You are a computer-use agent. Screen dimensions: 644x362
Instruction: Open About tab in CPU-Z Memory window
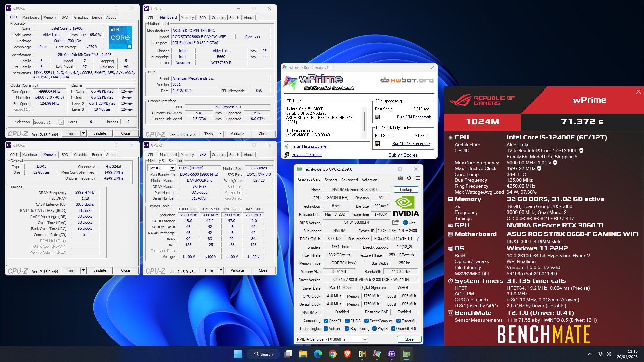[111, 155]
